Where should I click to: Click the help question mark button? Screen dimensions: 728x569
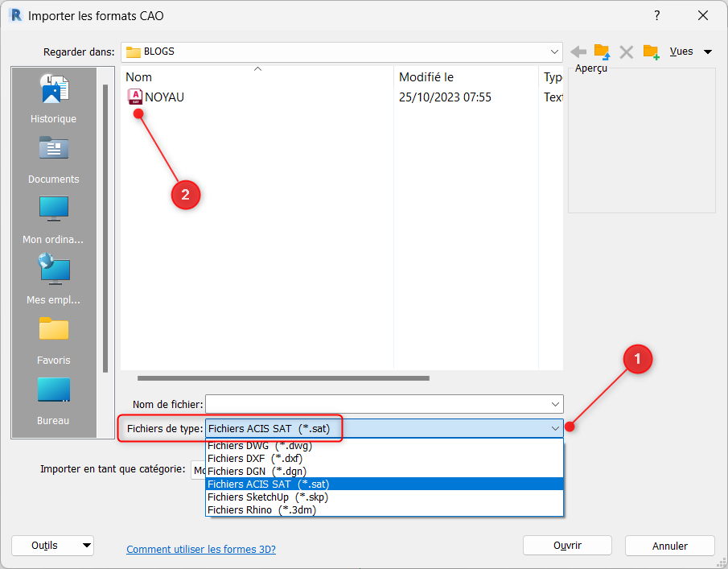[x=657, y=15]
